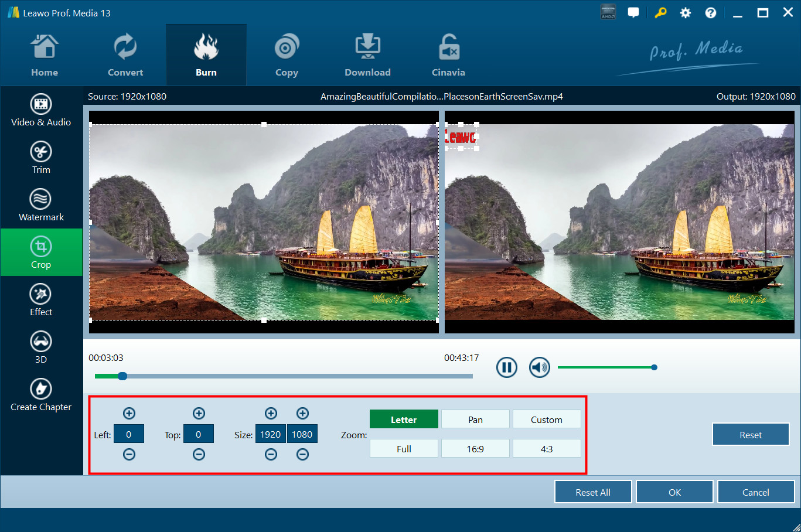Open the Video & Audio panel

click(41, 110)
